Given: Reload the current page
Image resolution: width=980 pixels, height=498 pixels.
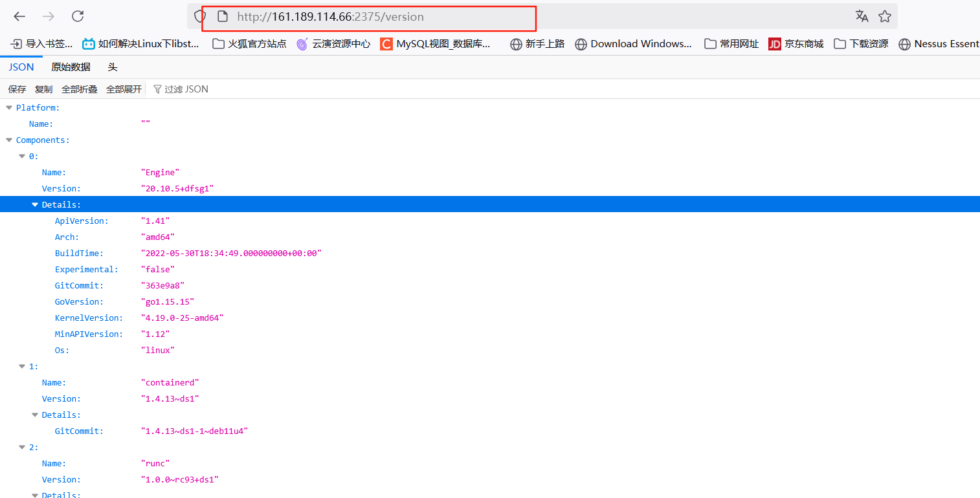Looking at the screenshot, I should coord(78,17).
